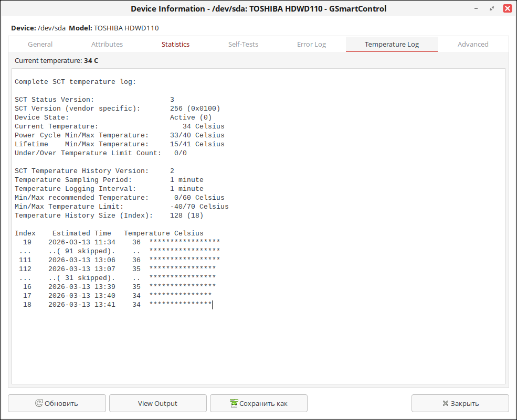Screen dimensions: 517x420
Task: Open the Attributes tab
Action: tap(107, 44)
